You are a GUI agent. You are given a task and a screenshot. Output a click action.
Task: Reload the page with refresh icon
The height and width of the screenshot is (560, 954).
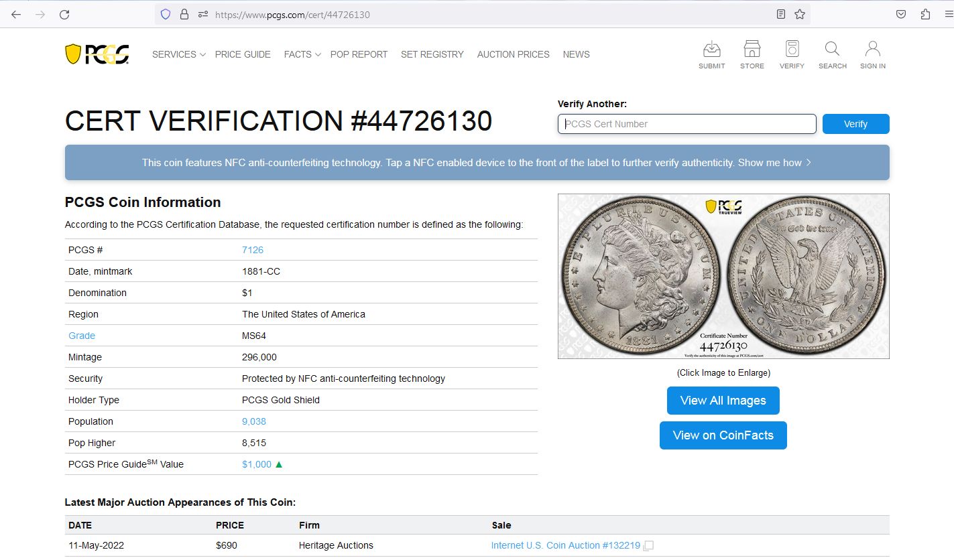(x=64, y=14)
